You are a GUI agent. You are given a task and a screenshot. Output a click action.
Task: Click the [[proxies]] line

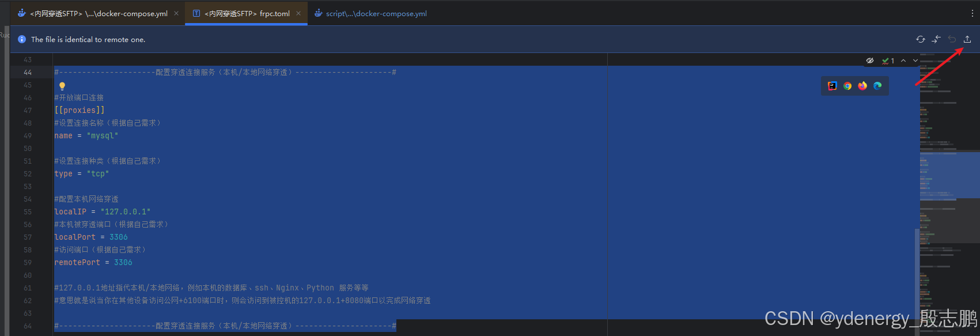tap(80, 110)
